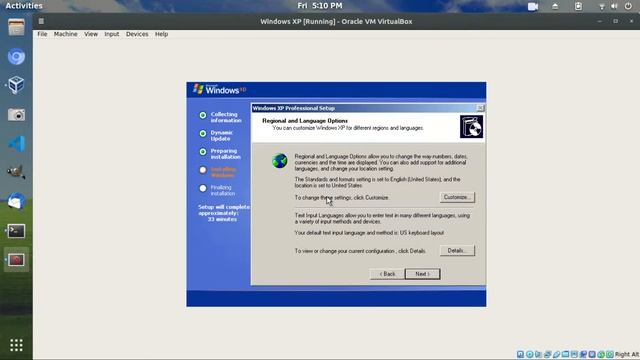Click Activities in the top bar
Screen dimensions: 640x360
click(24, 6)
